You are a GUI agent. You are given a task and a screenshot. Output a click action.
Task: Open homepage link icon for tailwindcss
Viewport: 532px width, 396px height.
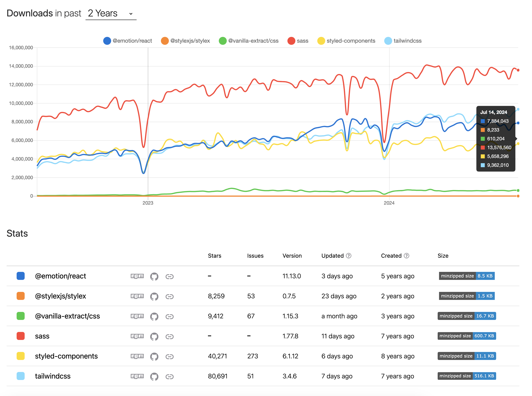tap(169, 377)
